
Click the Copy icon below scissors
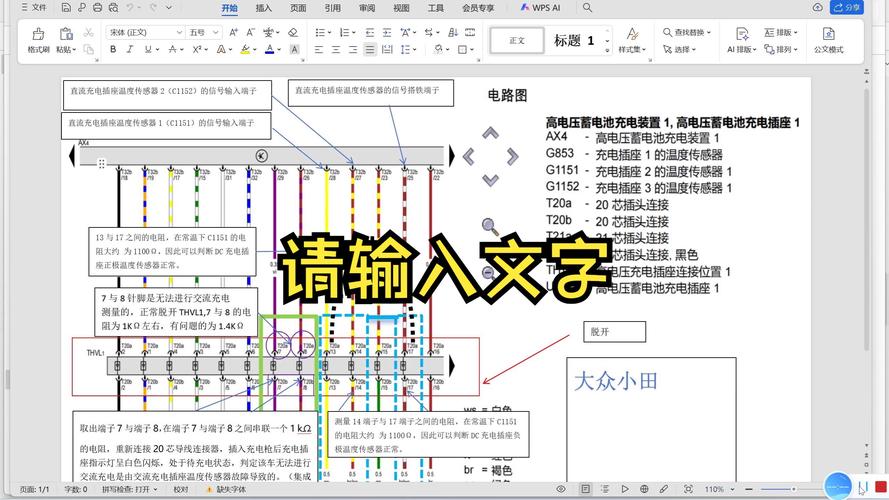88,49
